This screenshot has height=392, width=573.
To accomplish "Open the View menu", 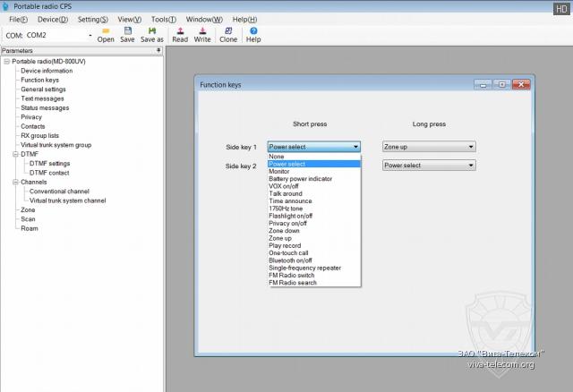I will tap(129, 20).
